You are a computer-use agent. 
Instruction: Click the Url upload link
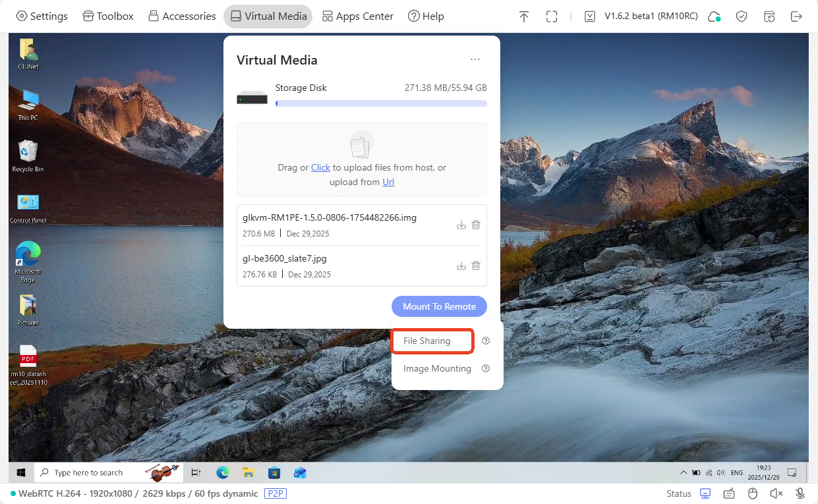[388, 182]
